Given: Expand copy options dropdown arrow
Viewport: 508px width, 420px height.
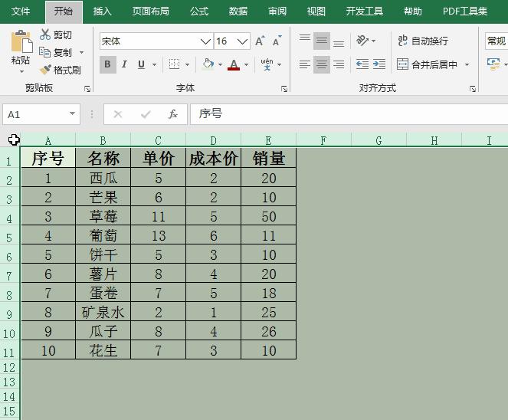Looking at the screenshot, I should 81,52.
